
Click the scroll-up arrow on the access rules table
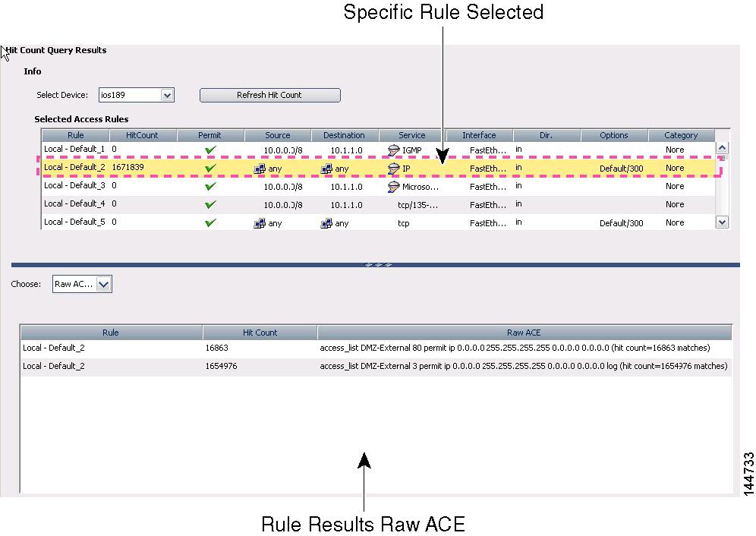pos(722,147)
